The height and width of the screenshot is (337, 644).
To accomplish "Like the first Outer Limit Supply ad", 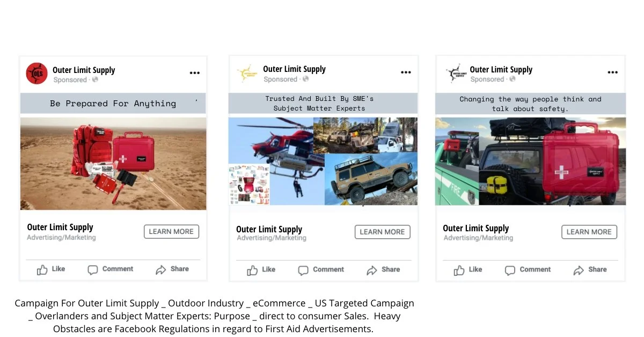I will 51,269.
